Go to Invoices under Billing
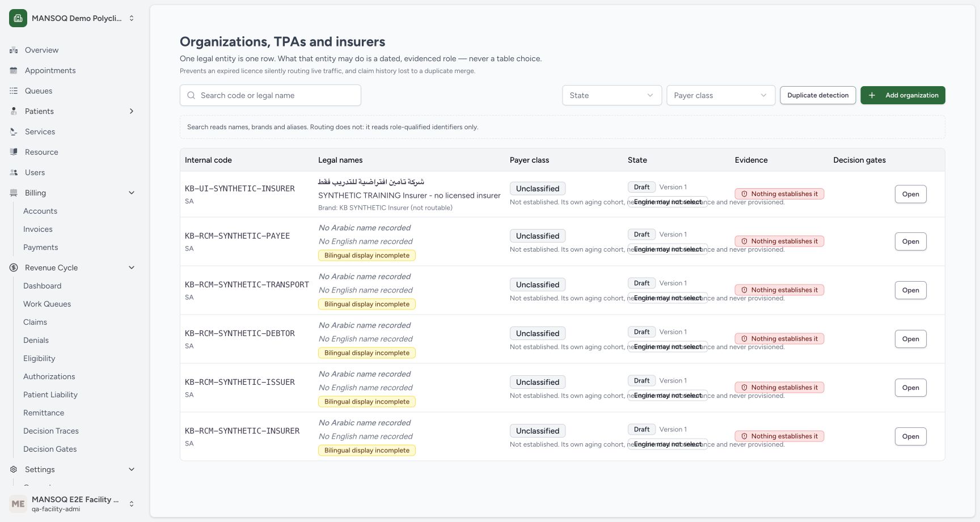This screenshot has width=980, height=522. 38,229
